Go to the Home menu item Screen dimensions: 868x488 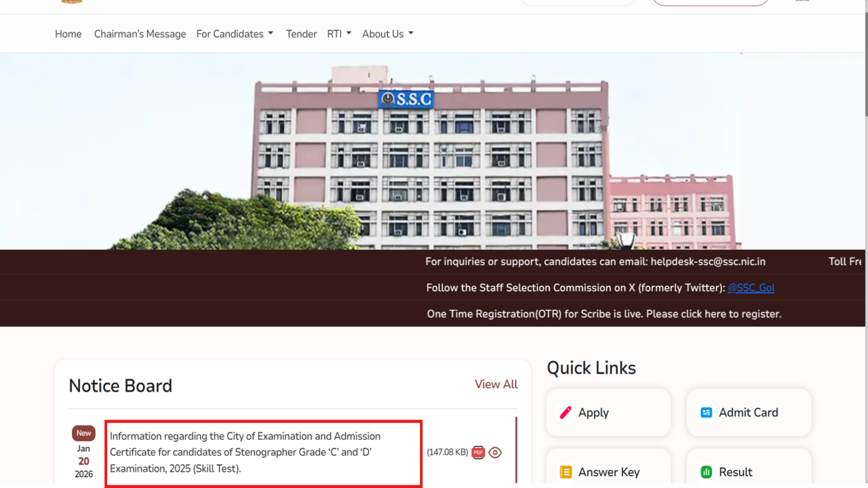point(68,34)
